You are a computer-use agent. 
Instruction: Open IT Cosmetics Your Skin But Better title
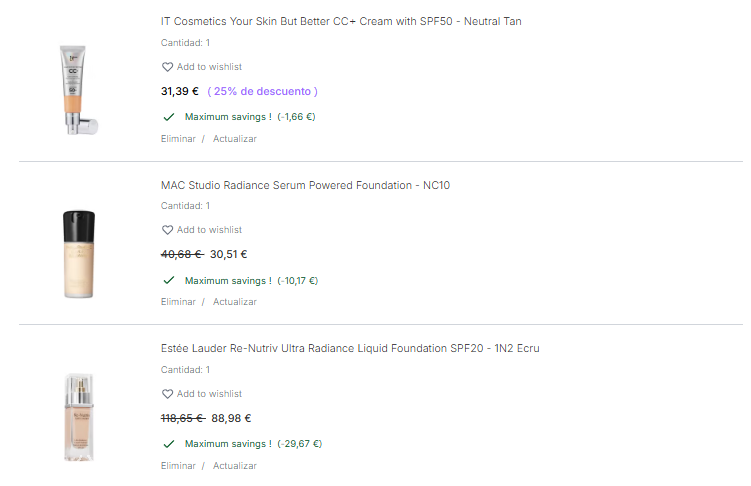[340, 21]
